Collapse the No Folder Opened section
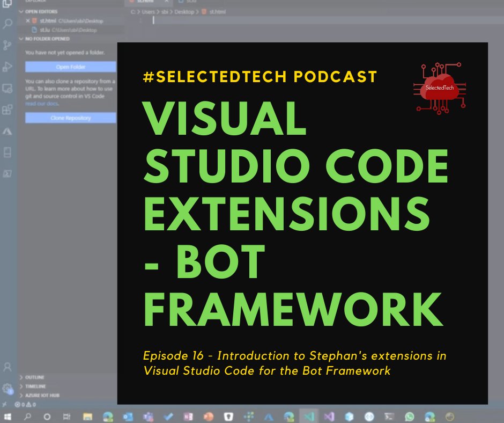This screenshot has height=423, width=504. tap(71, 39)
